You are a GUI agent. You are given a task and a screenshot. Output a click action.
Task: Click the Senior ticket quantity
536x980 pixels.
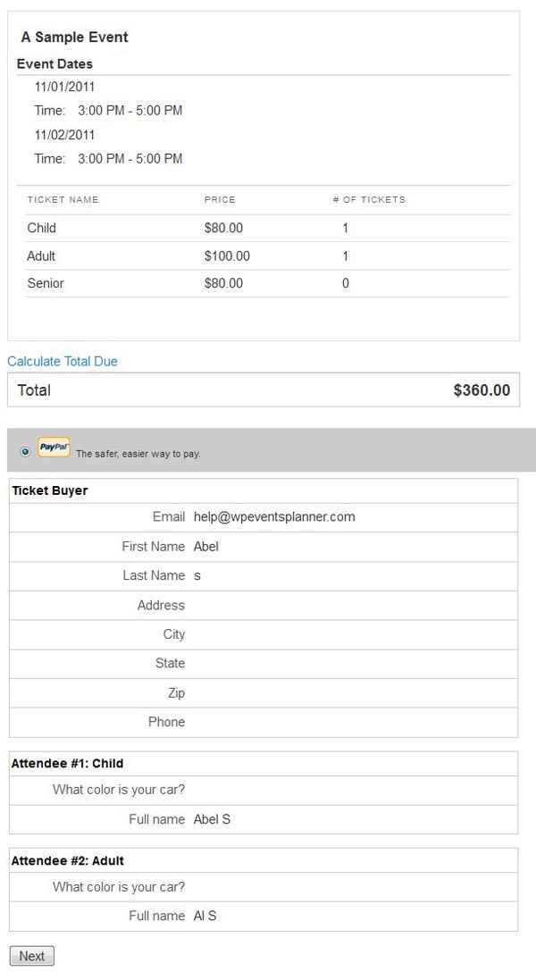pos(346,284)
